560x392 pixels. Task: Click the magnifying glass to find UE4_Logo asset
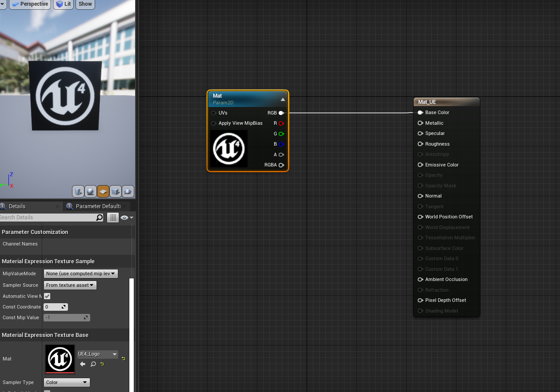tap(93, 364)
